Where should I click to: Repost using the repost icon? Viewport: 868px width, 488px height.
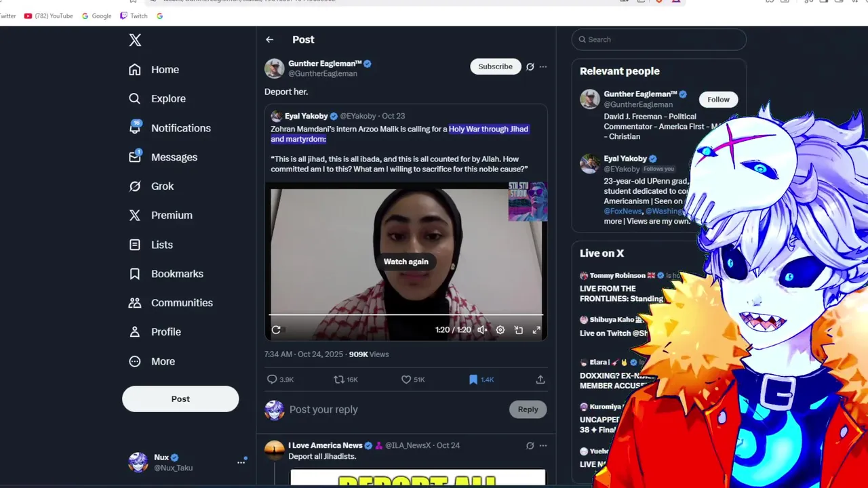point(339,380)
